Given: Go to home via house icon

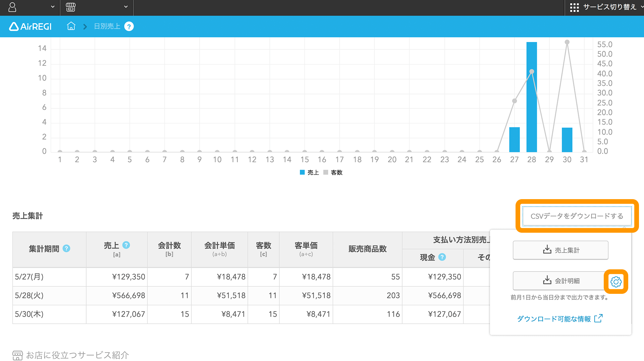Looking at the screenshot, I should (x=71, y=26).
